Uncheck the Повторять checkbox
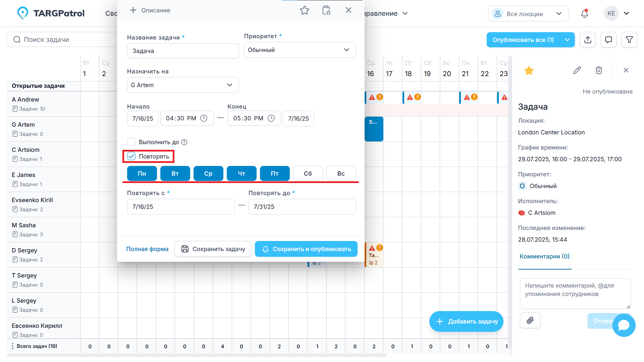Image resolution: width=644 pixels, height=362 pixels. tap(131, 156)
